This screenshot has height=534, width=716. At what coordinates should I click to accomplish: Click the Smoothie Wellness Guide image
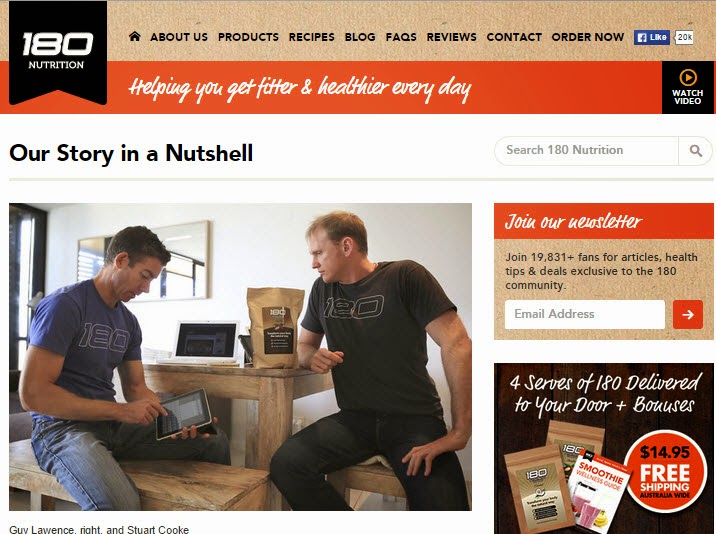click(597, 494)
